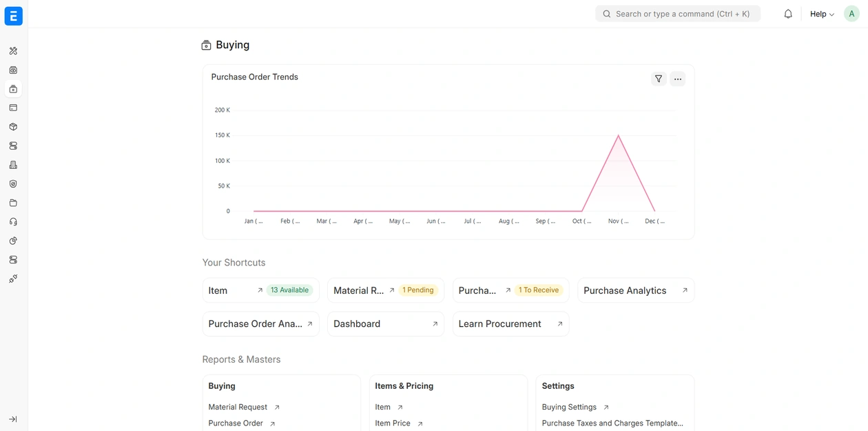Open the three-dot menu on the chart
868x431 pixels.
[x=678, y=79]
